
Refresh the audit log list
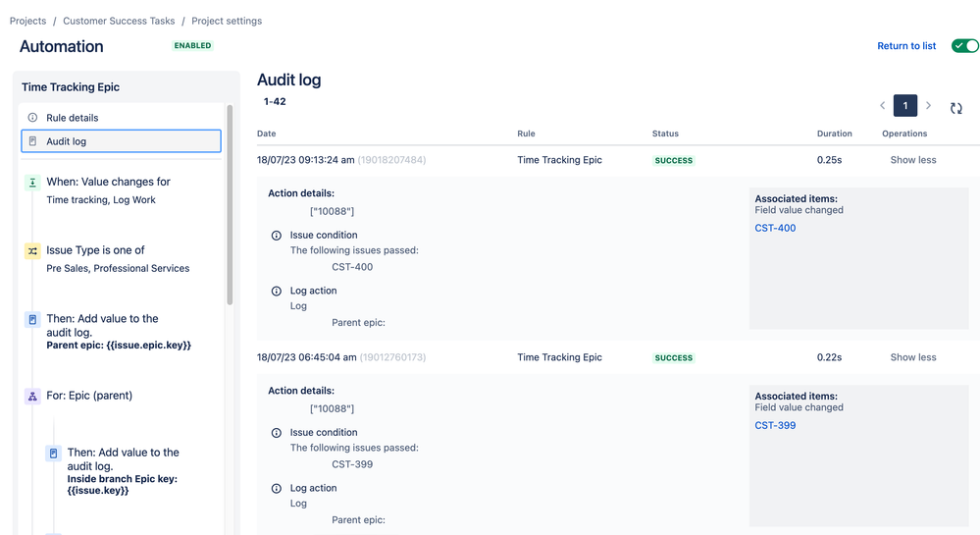tap(956, 108)
